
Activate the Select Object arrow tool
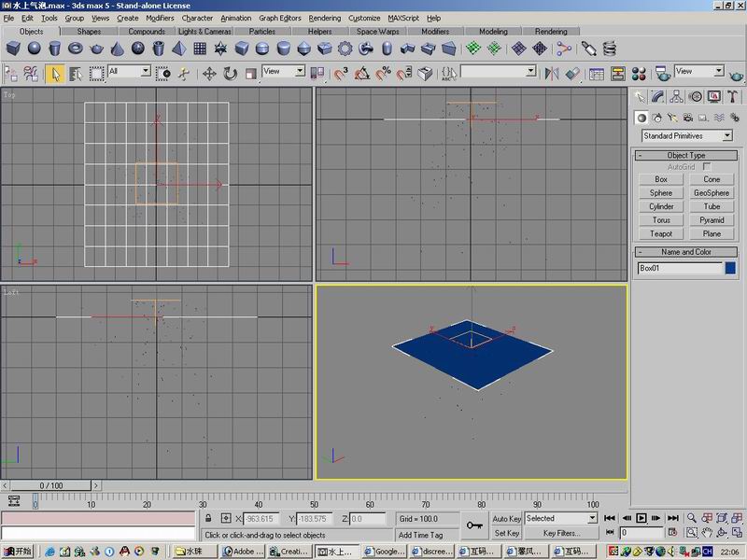[55, 74]
